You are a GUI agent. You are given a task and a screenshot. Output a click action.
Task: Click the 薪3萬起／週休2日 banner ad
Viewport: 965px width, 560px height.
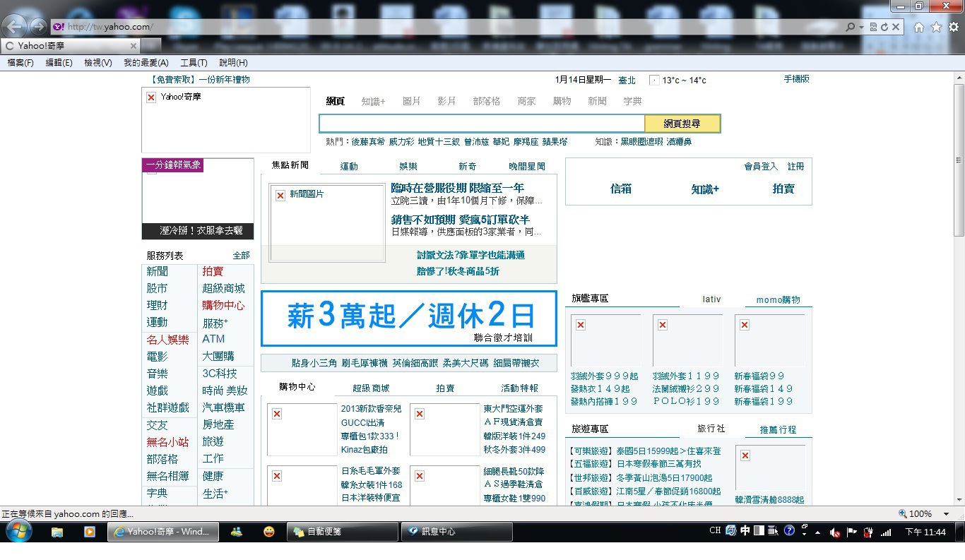tap(409, 318)
